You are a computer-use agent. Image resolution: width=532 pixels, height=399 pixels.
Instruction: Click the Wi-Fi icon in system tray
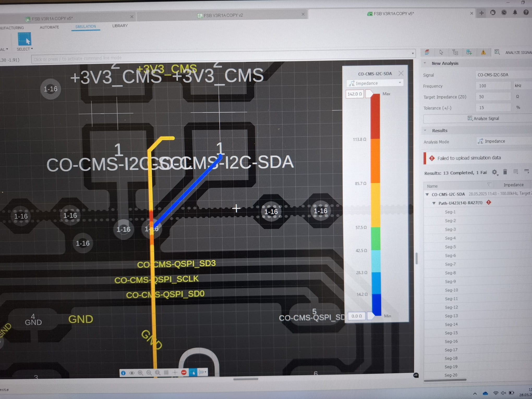click(x=495, y=393)
